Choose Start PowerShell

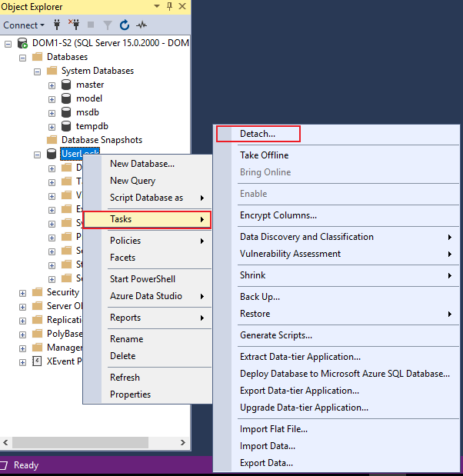click(147, 279)
